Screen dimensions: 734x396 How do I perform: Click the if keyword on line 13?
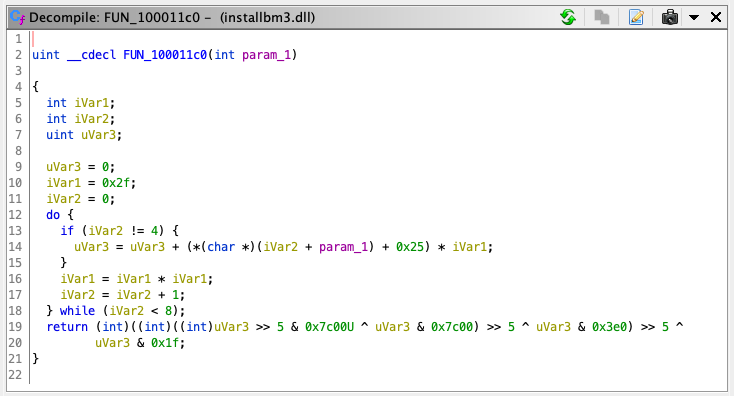tap(67, 231)
